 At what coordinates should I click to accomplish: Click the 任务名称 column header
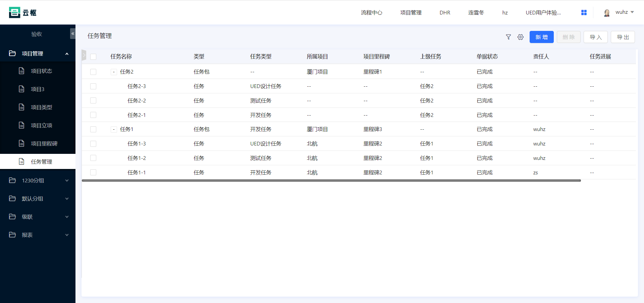tap(121, 56)
